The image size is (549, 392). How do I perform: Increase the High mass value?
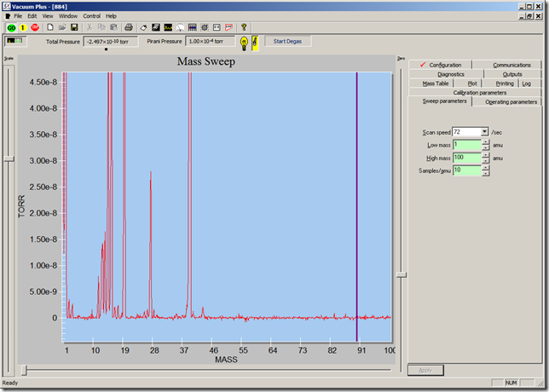[486, 155]
